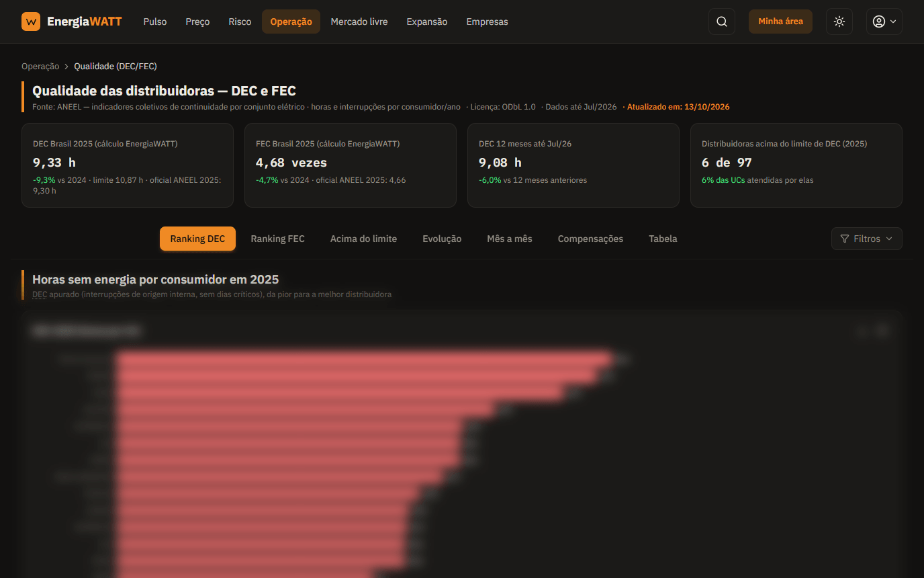
Task: Select the Ranking DEC tab
Action: (x=197, y=239)
